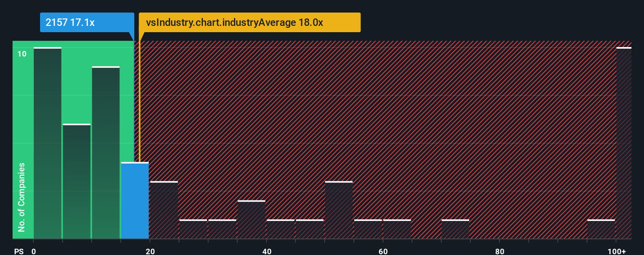Click the x-axis tick label 20
Image resolution: width=644 pixels, height=255 pixels.
pos(150,251)
